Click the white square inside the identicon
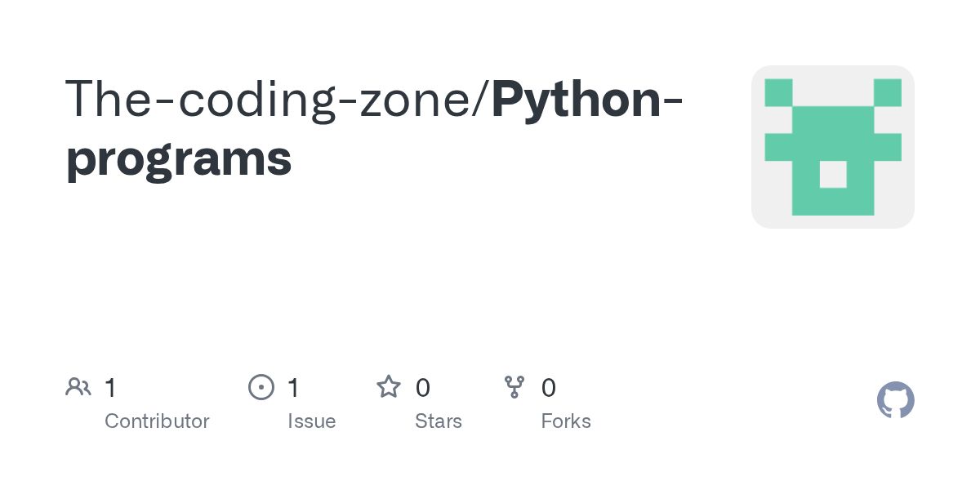 point(832,174)
